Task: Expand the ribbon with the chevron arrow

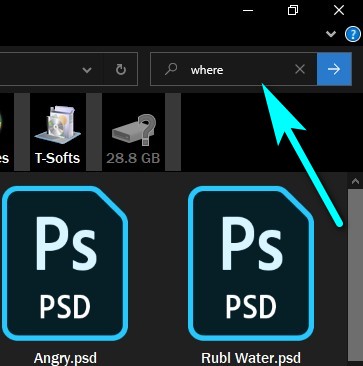Action: click(x=331, y=34)
